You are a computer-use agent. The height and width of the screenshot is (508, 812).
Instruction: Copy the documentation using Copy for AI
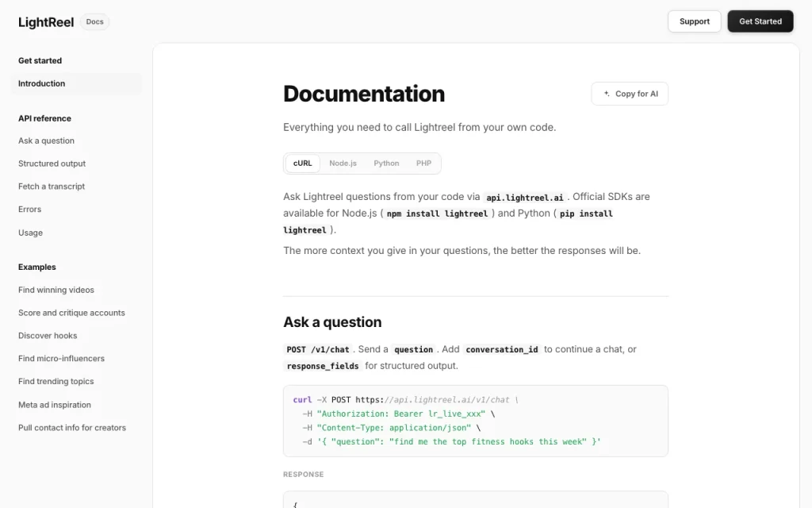[630, 94]
